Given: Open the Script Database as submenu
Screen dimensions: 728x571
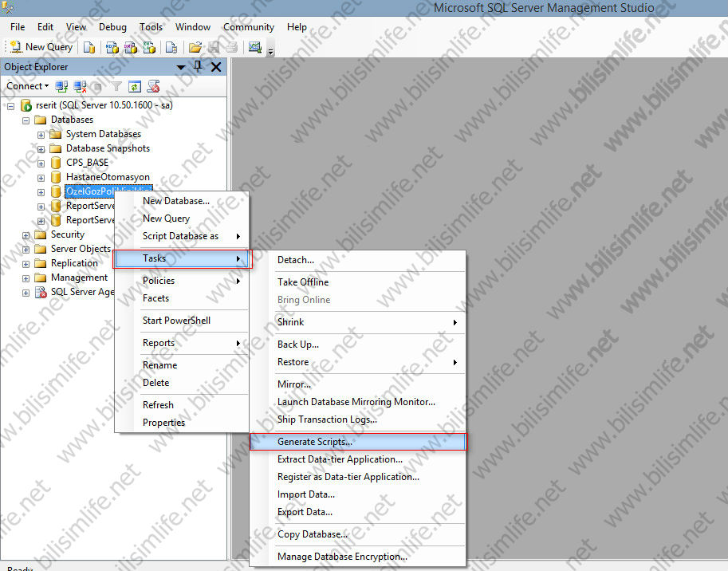Looking at the screenshot, I should point(182,236).
